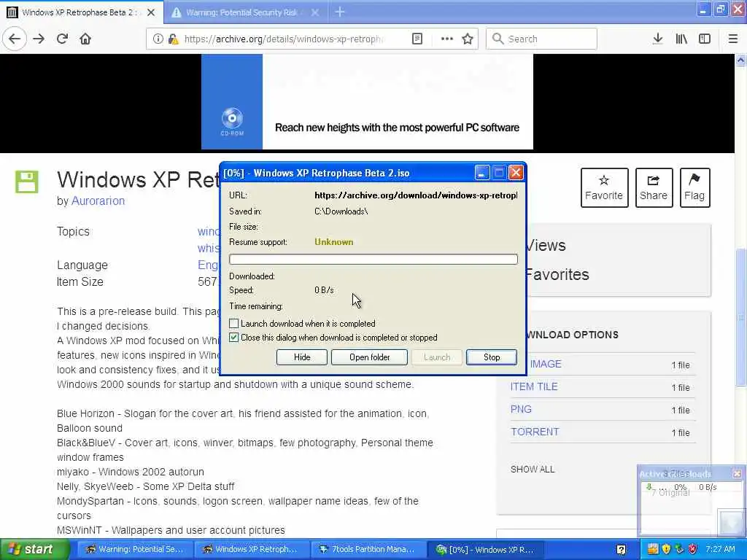Reload the page with the refresh icon
The height and width of the screenshot is (560, 747).
(x=62, y=39)
